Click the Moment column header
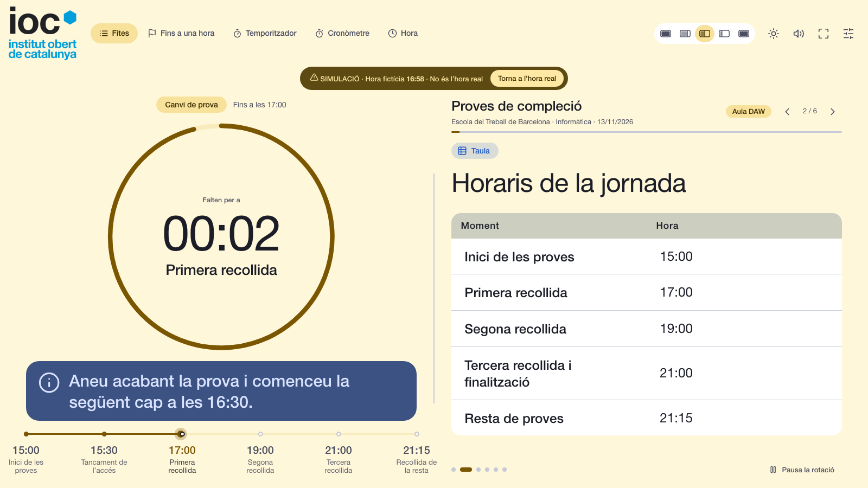The width and height of the screenshot is (868, 488). pyautogui.click(x=480, y=226)
